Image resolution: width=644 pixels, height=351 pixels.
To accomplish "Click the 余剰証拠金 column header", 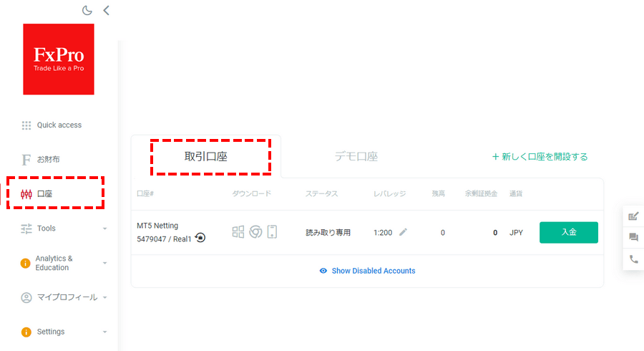I will (481, 193).
